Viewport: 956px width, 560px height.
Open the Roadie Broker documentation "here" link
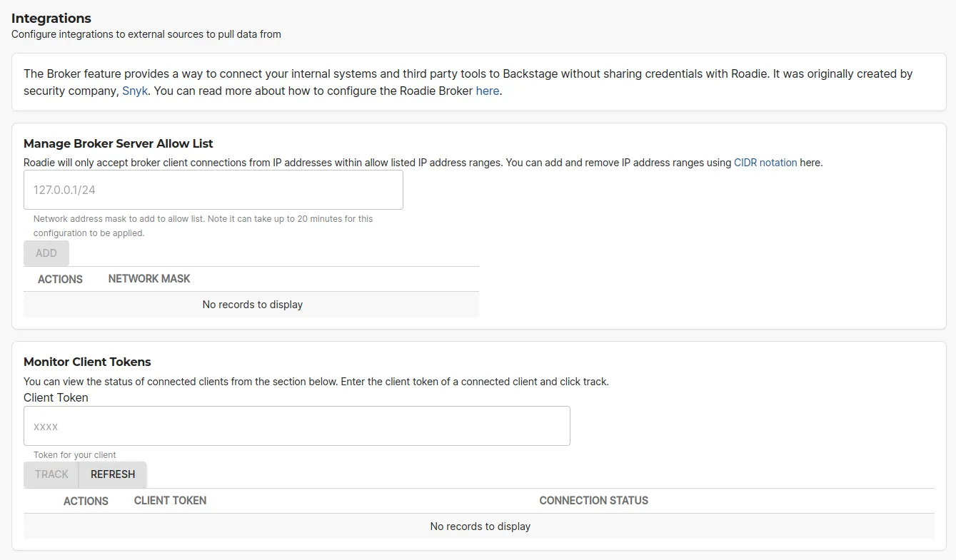(487, 91)
